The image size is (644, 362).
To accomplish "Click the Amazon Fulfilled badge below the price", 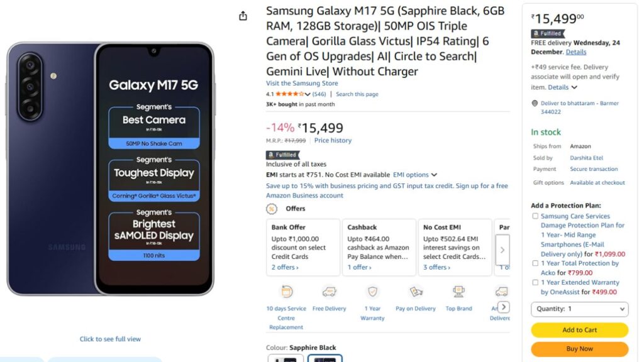I will point(282,154).
